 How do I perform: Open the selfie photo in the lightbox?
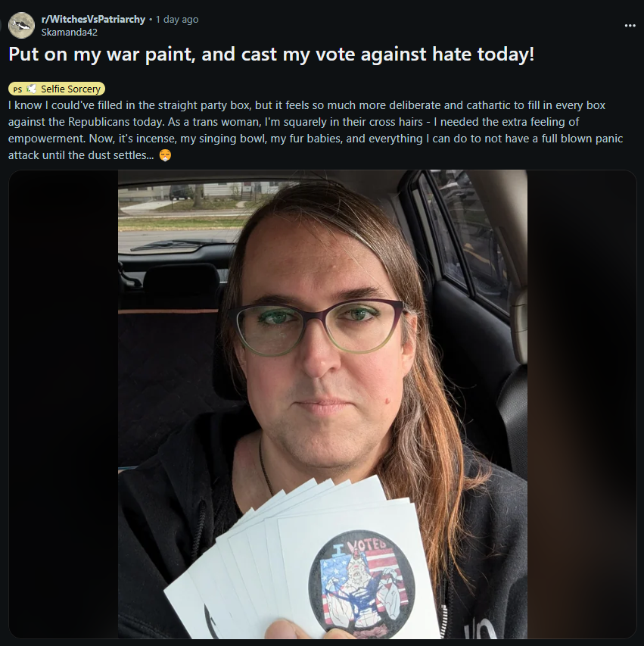pyautogui.click(x=322, y=404)
